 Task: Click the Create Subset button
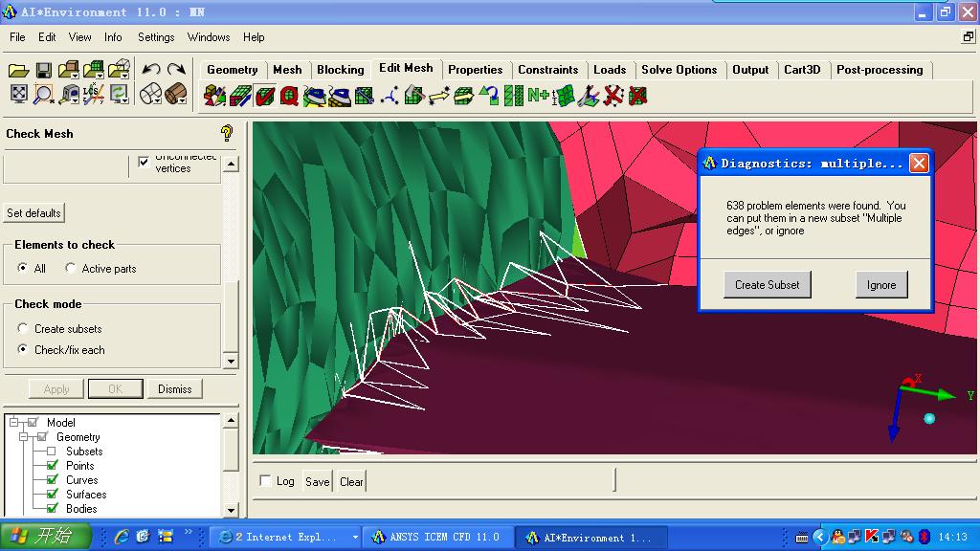767,284
